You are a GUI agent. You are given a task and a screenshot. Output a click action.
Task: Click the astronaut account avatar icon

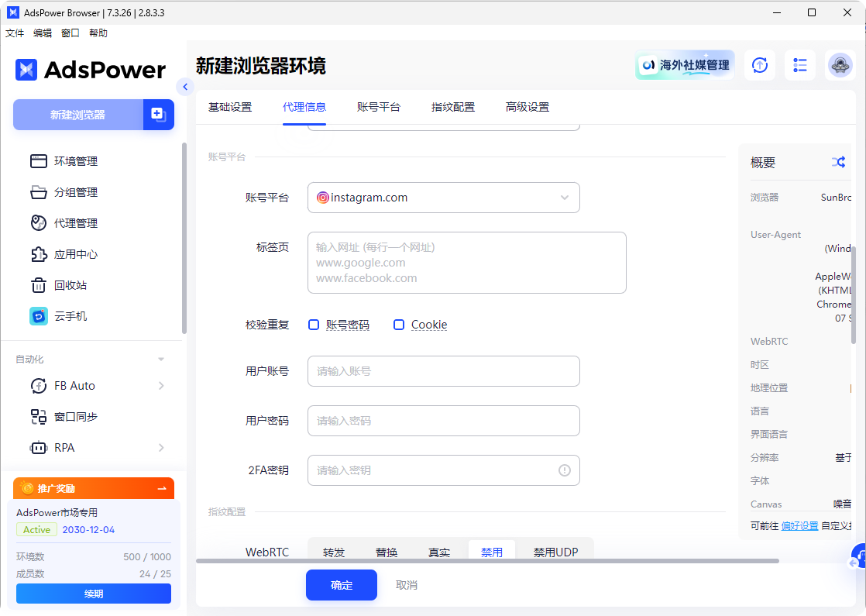click(840, 65)
